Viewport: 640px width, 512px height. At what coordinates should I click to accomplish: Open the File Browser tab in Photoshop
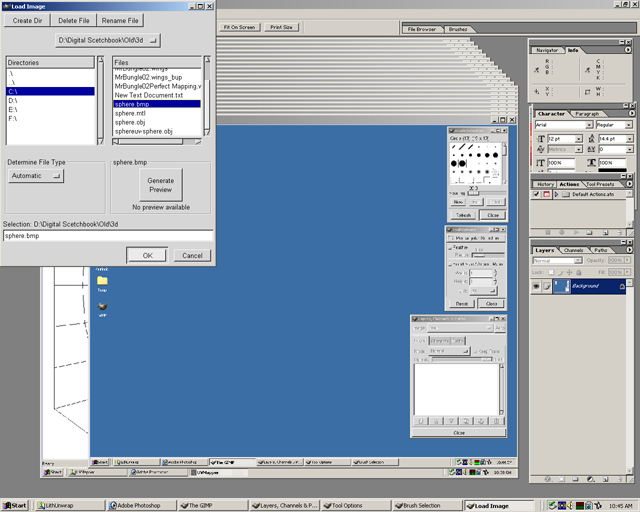pyautogui.click(x=422, y=29)
